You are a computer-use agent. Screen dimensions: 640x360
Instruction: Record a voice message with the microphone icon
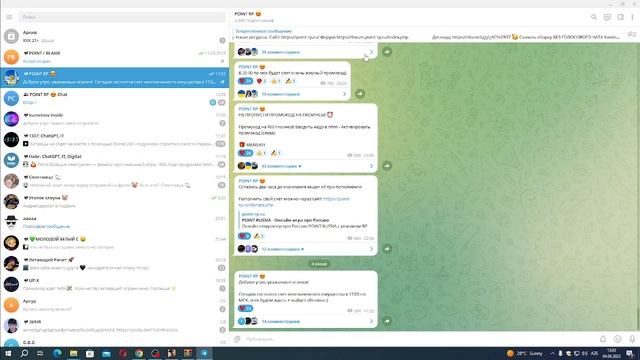click(632, 339)
